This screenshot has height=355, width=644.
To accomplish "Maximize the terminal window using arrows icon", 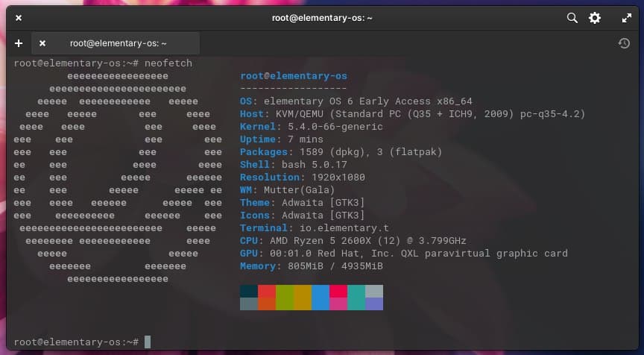I will pyautogui.click(x=626, y=18).
